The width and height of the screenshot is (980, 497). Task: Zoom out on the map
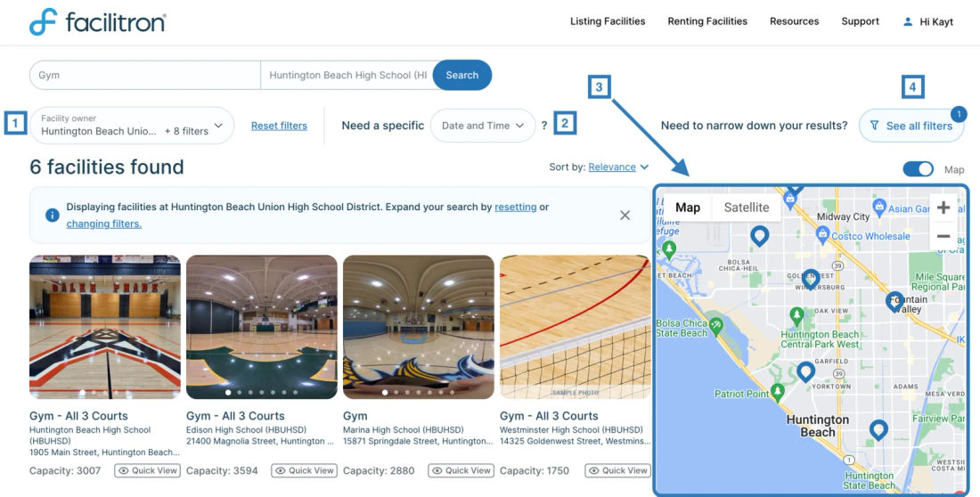[x=943, y=236]
